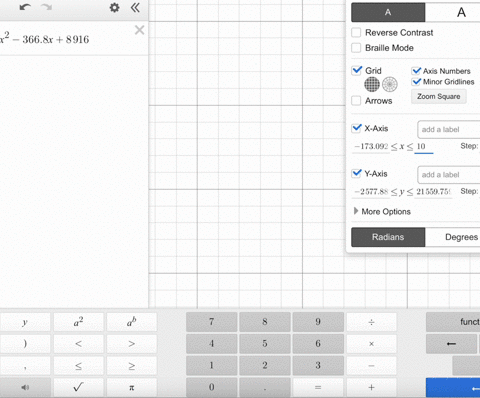480x398 pixels.
Task: Insert the pi symbol key
Action: (x=132, y=387)
